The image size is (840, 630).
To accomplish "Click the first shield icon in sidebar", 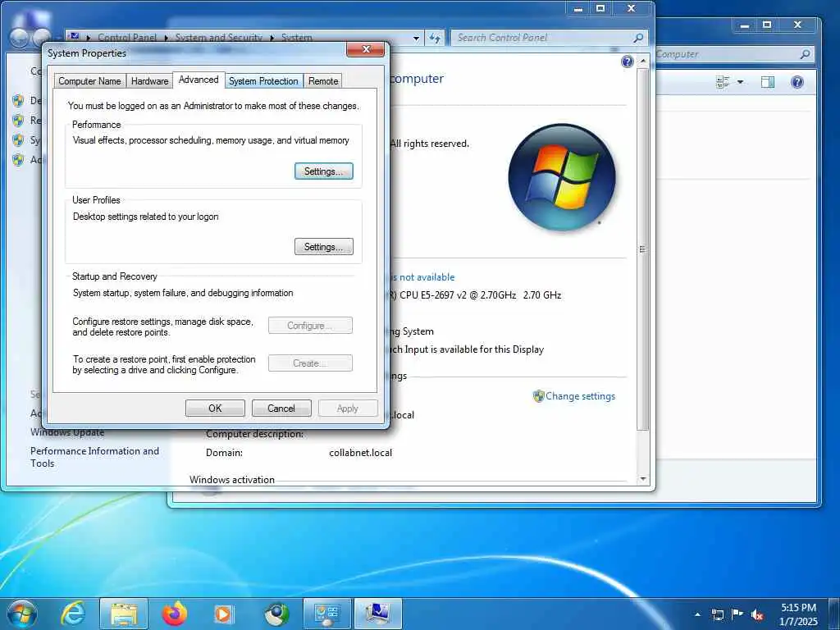I will [18, 101].
